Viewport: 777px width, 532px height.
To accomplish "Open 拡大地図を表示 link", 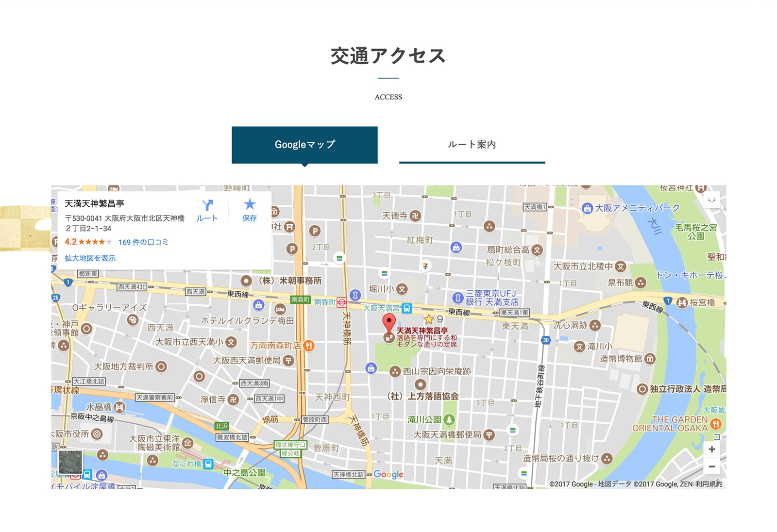I will [x=90, y=258].
